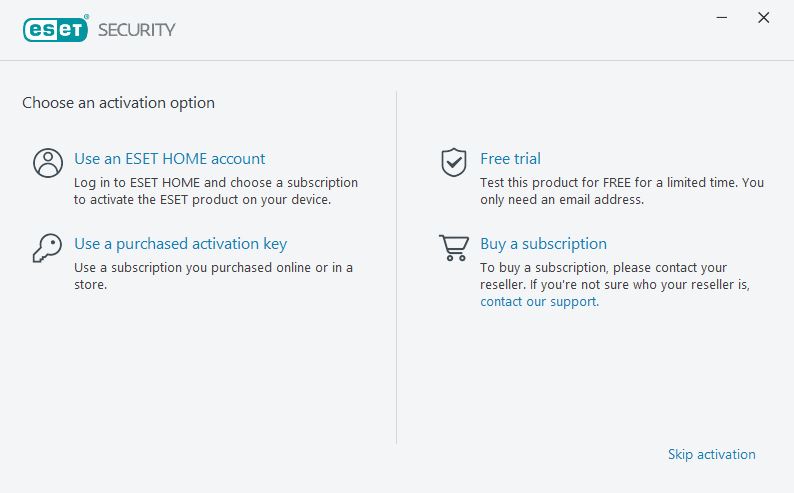The width and height of the screenshot is (794, 493).
Task: Click the vertical divider between option columns
Action: point(396,268)
